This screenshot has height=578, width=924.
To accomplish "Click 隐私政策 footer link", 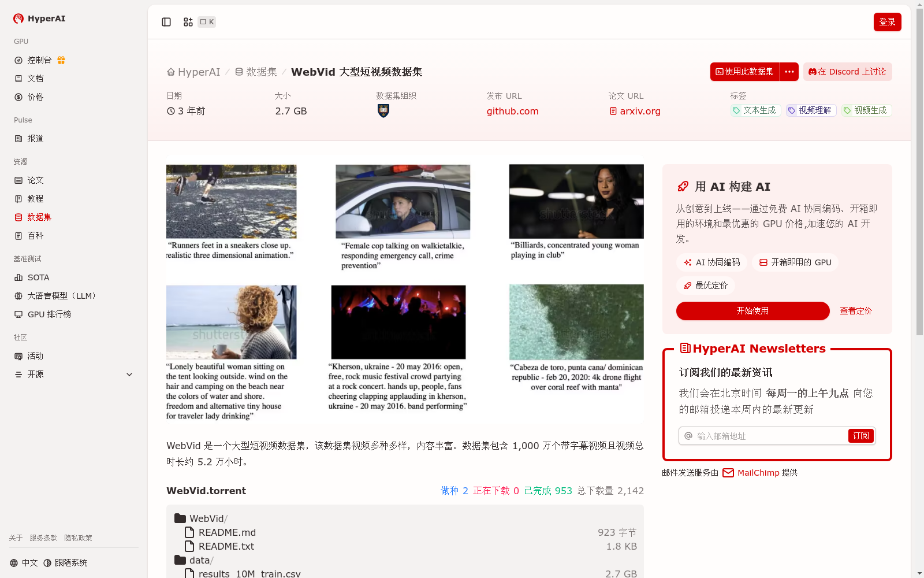I will [78, 538].
